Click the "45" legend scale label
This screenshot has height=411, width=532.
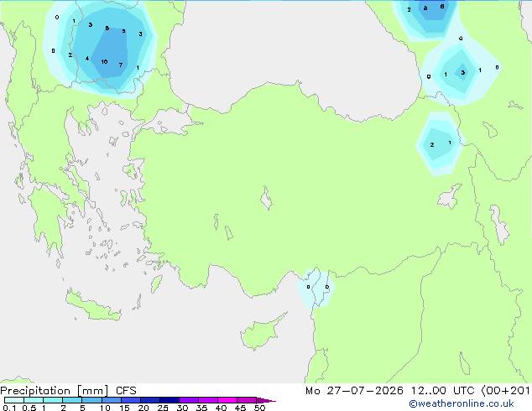click(x=240, y=408)
